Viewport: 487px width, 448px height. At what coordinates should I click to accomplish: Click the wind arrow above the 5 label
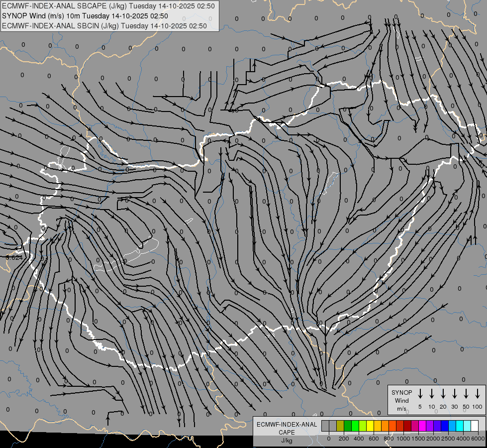click(x=420, y=394)
